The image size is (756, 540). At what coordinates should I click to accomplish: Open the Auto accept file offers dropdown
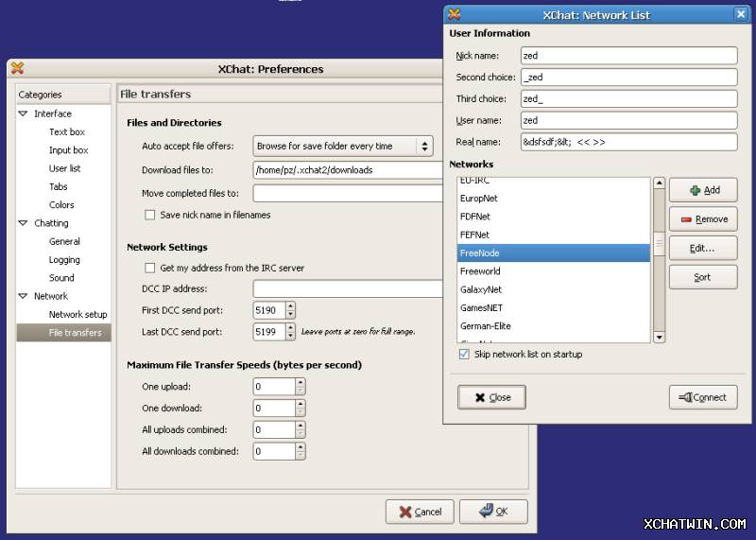(x=343, y=147)
